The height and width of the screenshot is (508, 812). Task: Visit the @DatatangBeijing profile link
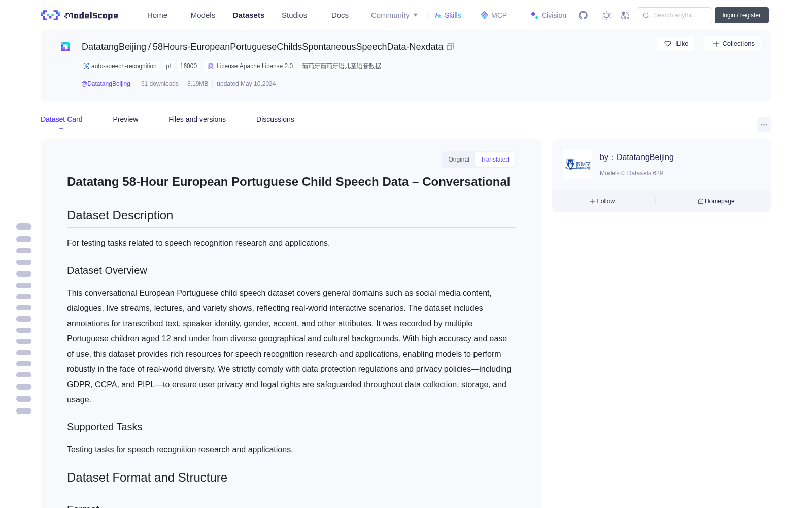[x=106, y=84]
